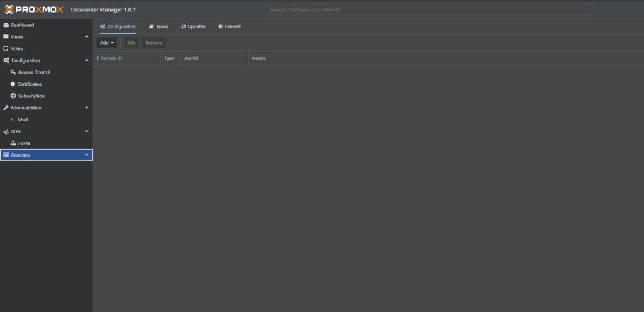
Task: Switch to the Tasks tab
Action: [x=158, y=26]
